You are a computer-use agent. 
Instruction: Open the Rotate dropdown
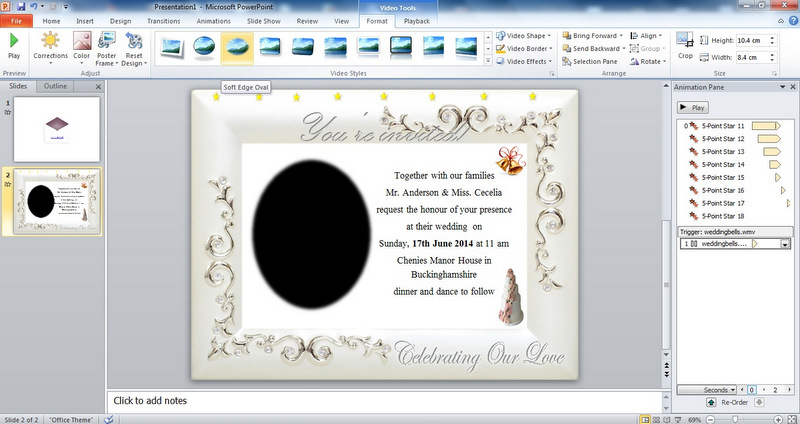click(648, 61)
